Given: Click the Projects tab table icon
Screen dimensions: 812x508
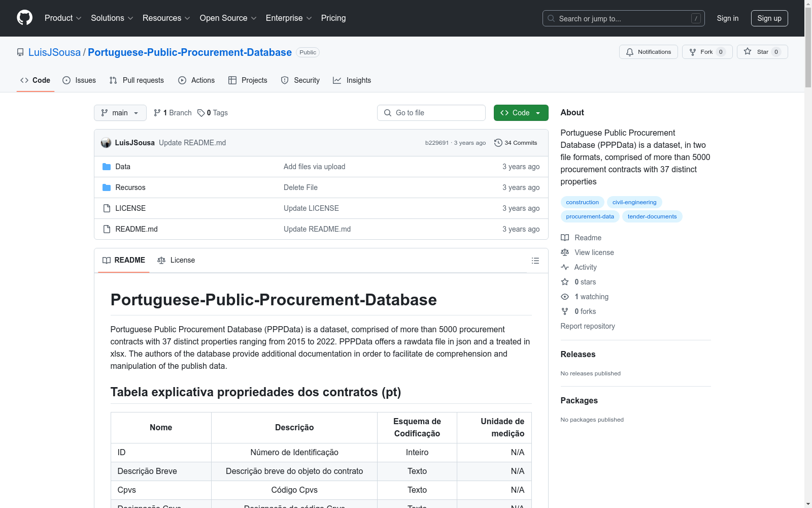Looking at the screenshot, I should (x=232, y=80).
